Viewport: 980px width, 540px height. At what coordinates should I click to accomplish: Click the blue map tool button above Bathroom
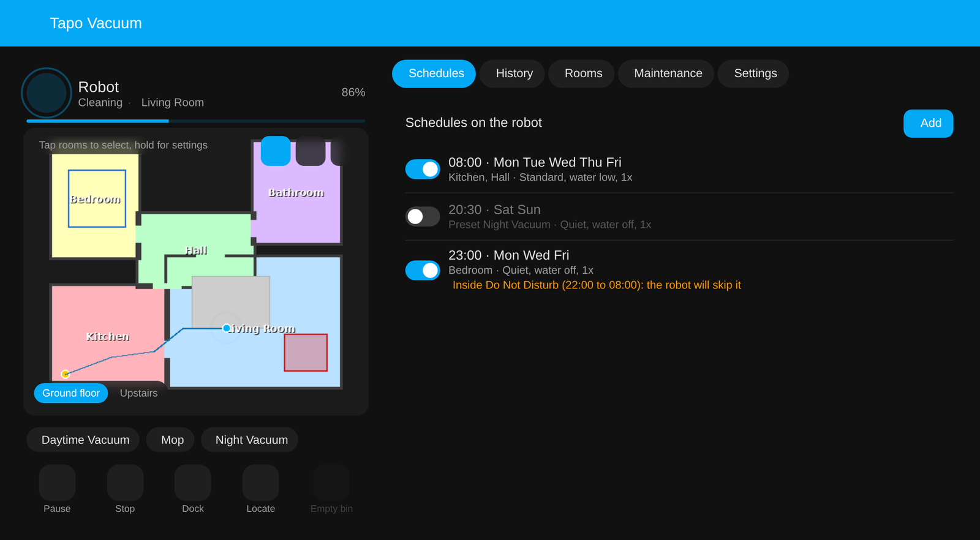tap(276, 151)
